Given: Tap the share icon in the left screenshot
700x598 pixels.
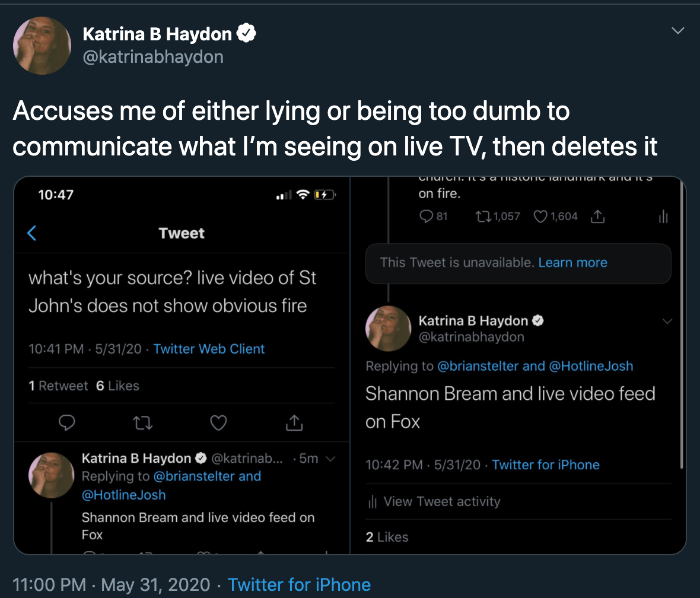Looking at the screenshot, I should (x=294, y=422).
